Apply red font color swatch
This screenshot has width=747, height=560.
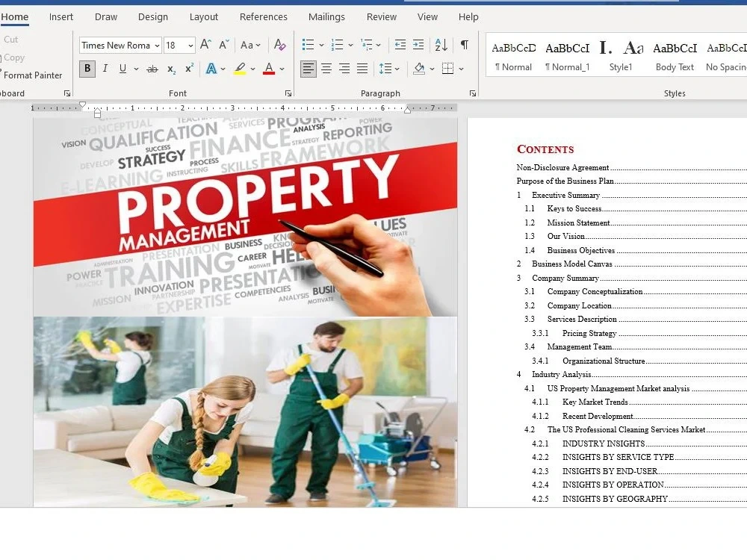(268, 69)
